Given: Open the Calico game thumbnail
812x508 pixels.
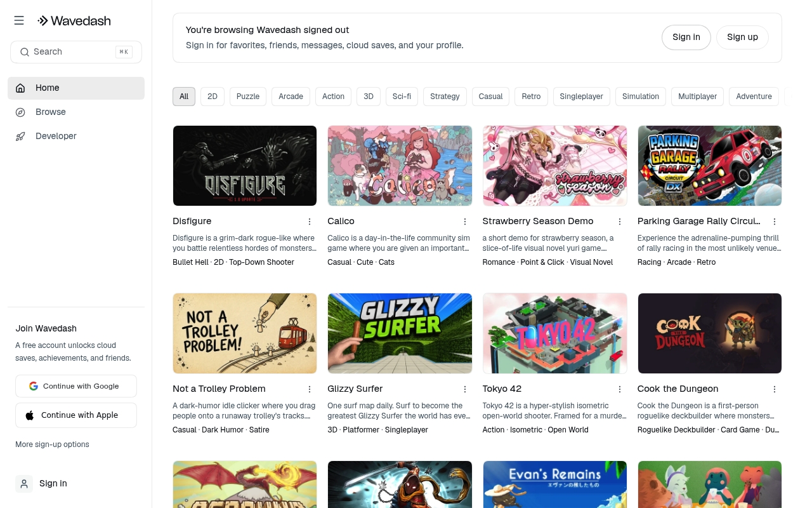Looking at the screenshot, I should 400,166.
